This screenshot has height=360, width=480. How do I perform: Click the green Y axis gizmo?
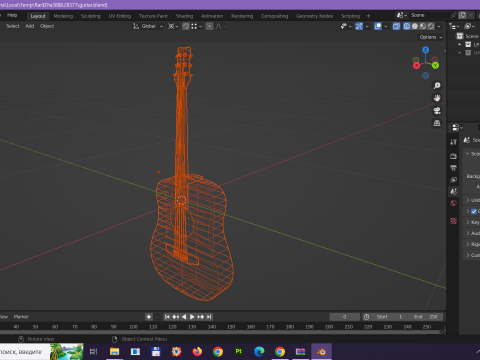click(x=435, y=66)
